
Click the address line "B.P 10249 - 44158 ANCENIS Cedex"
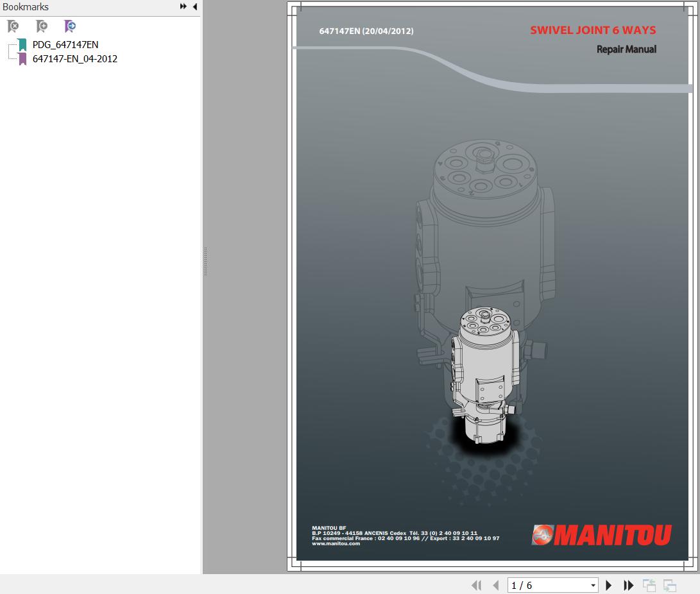(x=359, y=533)
